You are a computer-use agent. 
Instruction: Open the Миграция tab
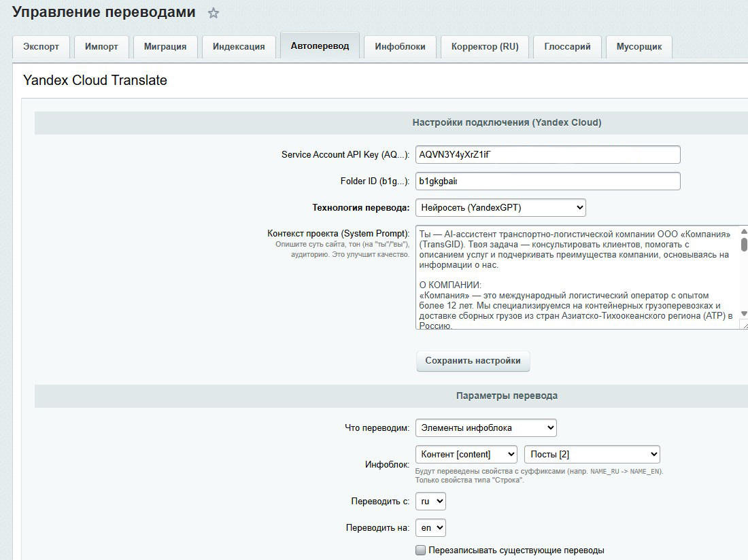(x=165, y=47)
